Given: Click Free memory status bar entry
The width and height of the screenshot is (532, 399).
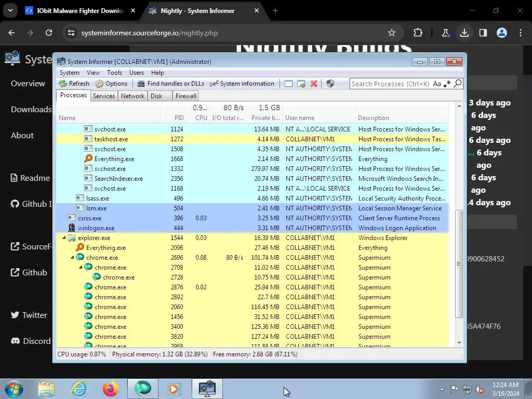Looking at the screenshot, I should (255, 354).
